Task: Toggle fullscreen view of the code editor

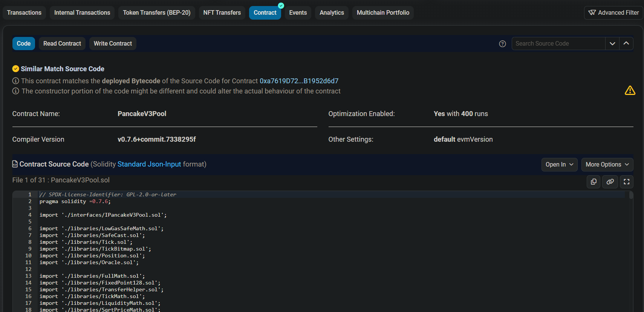Action: point(627,182)
